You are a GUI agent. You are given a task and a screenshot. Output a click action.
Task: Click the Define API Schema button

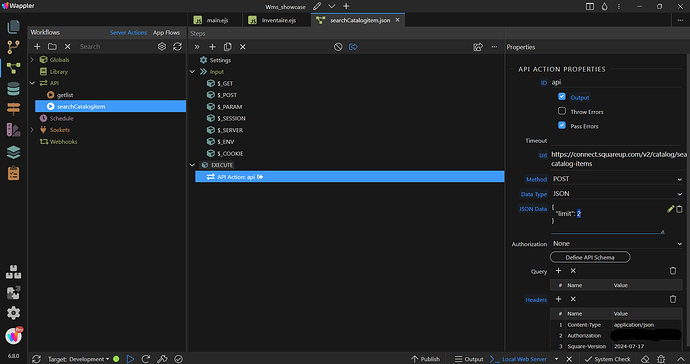pos(590,257)
